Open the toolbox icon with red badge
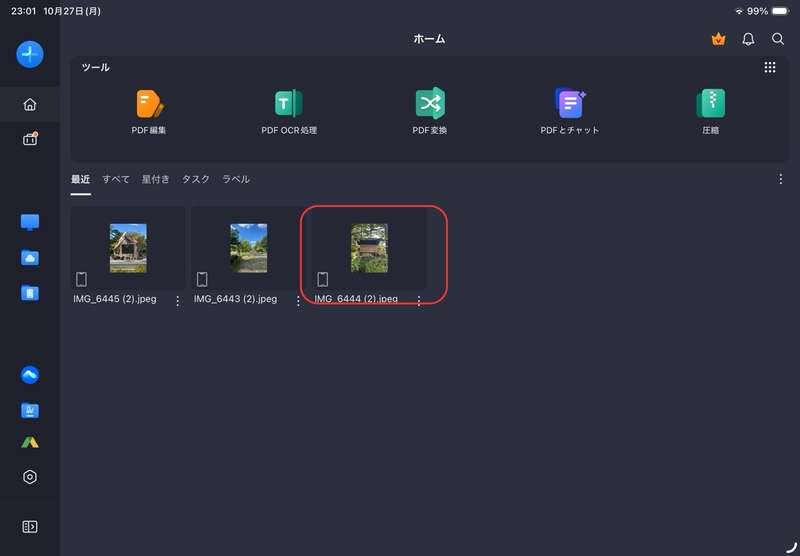This screenshot has height=556, width=800. (30, 139)
